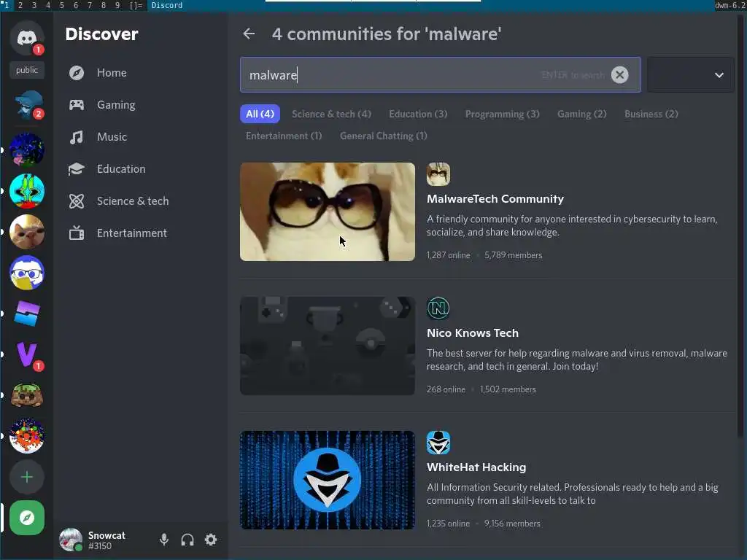Open WhiteHat Hacking title
This screenshot has height=560, width=747.
476,467
